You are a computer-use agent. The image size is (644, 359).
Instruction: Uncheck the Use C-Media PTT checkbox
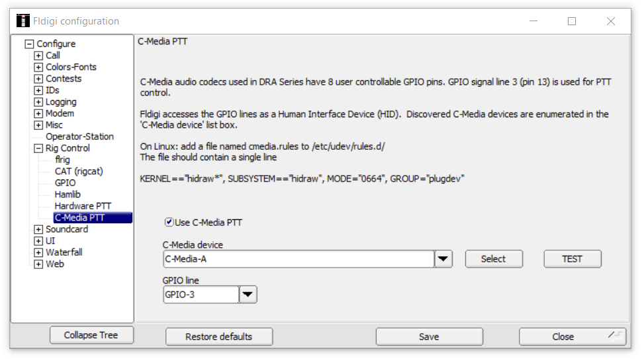[x=169, y=222]
